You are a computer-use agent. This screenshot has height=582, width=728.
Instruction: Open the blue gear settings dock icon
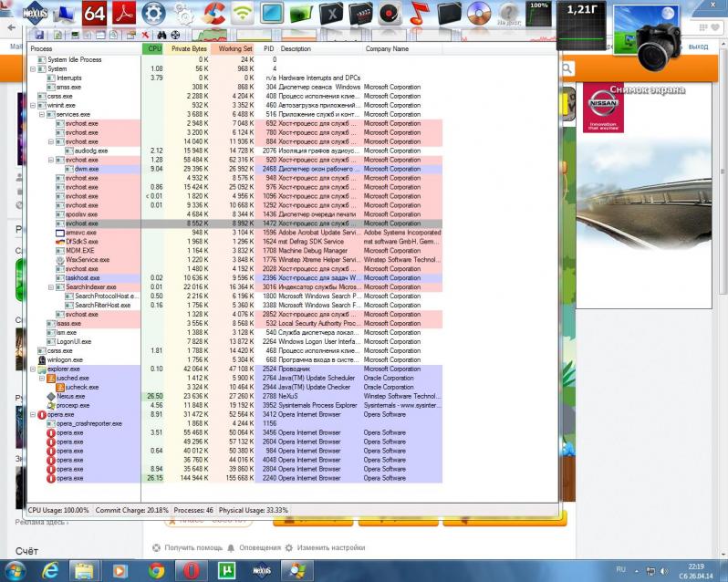point(153,13)
